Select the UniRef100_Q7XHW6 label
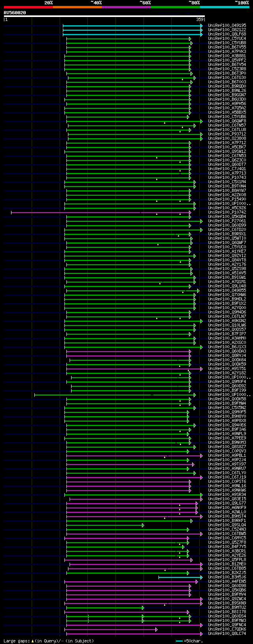Image resolution: width=253 pixels, height=644 pixels. [227, 295]
